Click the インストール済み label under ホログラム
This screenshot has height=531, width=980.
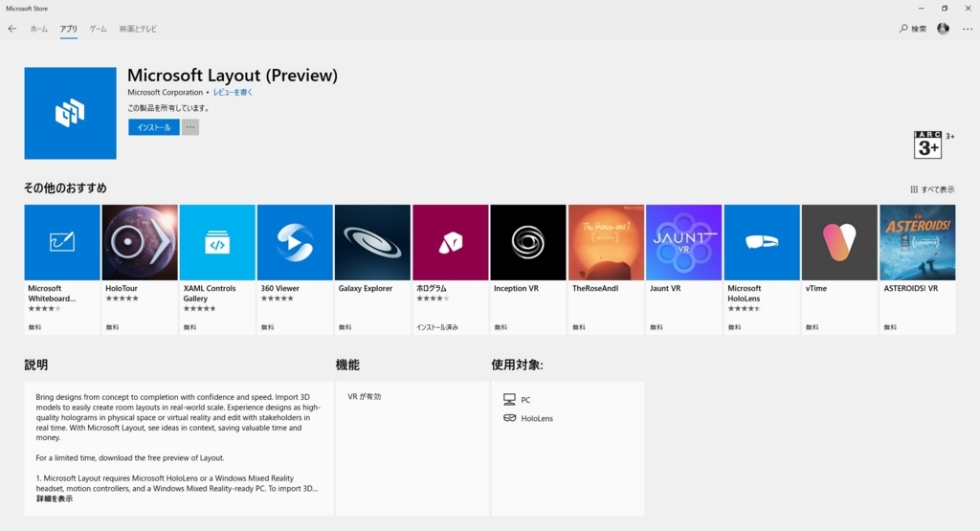437,327
